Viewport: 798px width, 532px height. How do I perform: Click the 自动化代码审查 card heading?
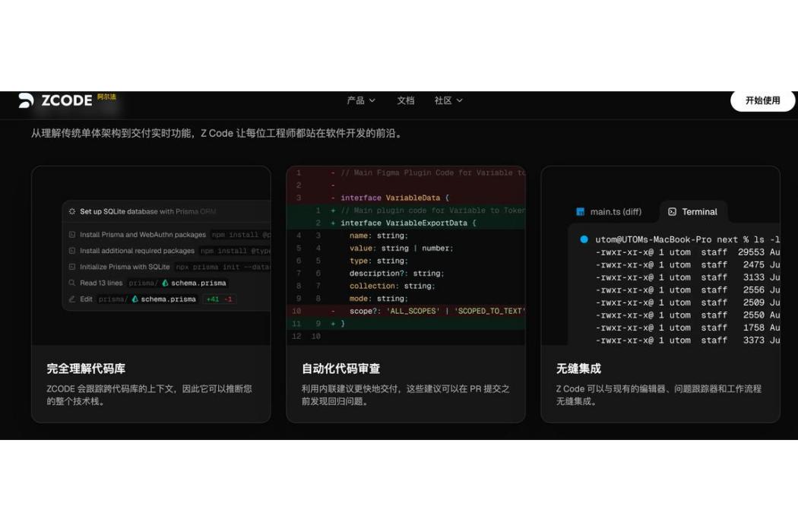tap(341, 369)
